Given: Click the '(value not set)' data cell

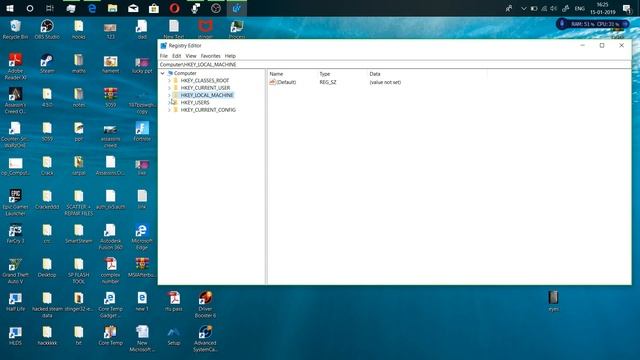Looking at the screenshot, I should [385, 82].
